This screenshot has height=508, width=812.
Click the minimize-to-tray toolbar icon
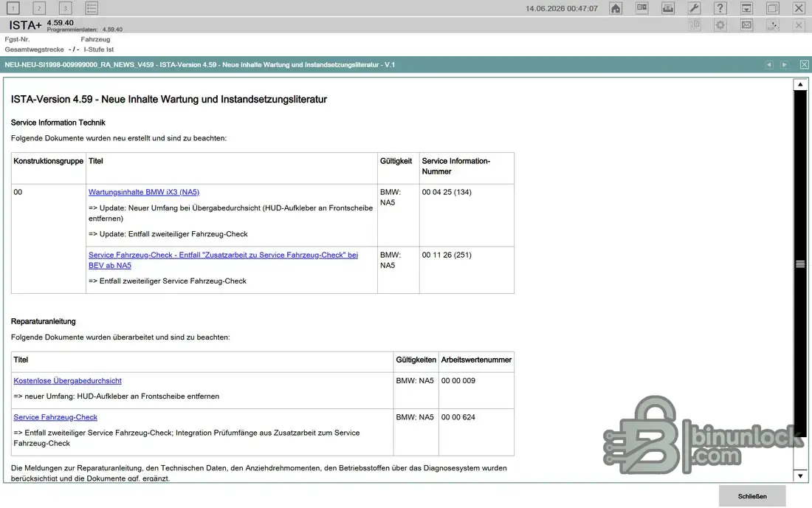pyautogui.click(x=746, y=8)
